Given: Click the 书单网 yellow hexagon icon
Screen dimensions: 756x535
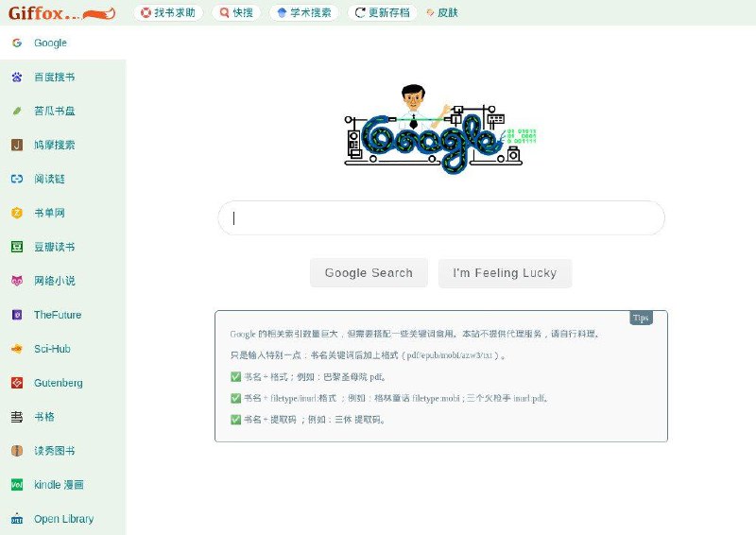Looking at the screenshot, I should pyautogui.click(x=17, y=213).
